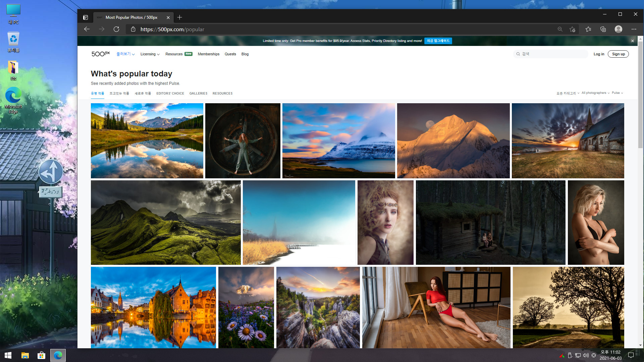Open the church at sunset photo
The width and height of the screenshot is (644, 362).
pyautogui.click(x=568, y=141)
